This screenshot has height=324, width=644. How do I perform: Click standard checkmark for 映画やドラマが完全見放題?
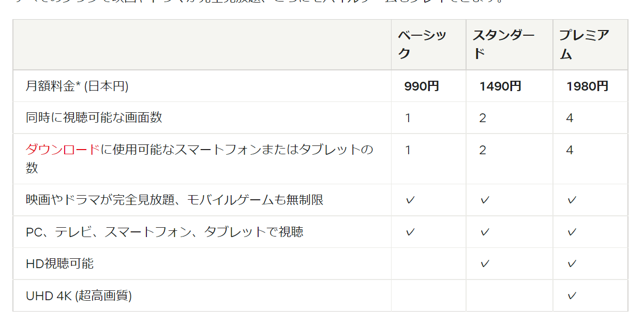[485, 200]
